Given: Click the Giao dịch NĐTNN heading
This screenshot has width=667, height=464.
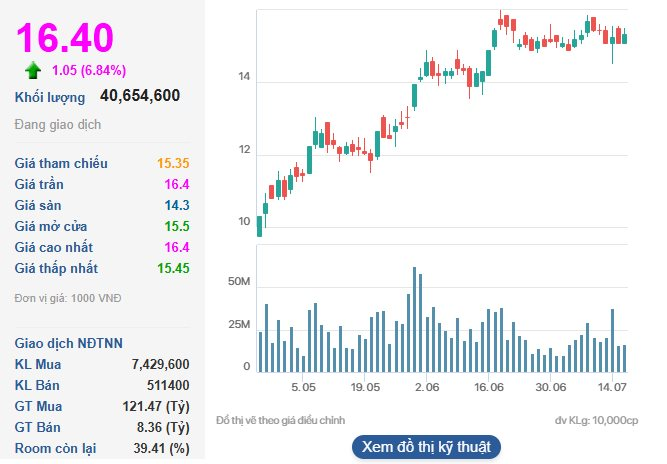Looking at the screenshot, I should (x=69, y=343).
